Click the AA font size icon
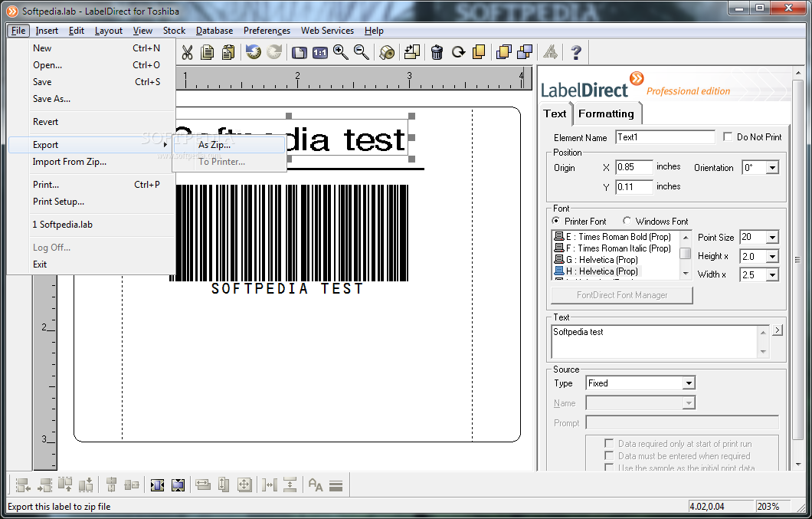Viewport: 812px width, 519px height. (x=316, y=485)
